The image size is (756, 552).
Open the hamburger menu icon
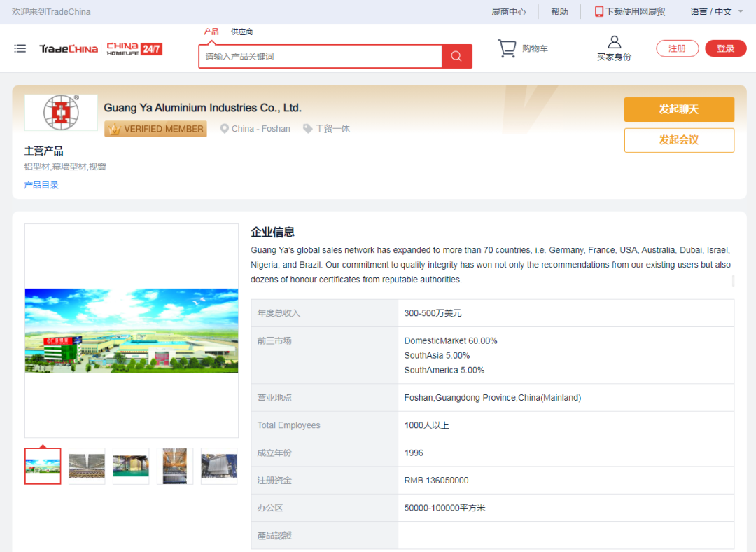[20, 48]
